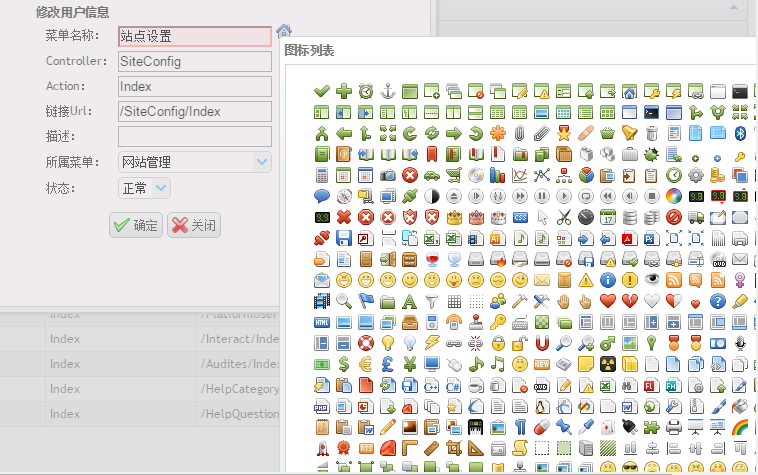Image resolution: width=758 pixels, height=475 pixels.
Task: Confirm with the 确定 button
Action: pos(136,225)
